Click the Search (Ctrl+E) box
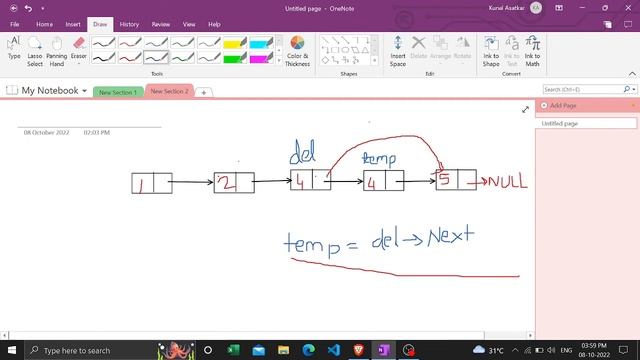The height and width of the screenshot is (360, 640). [582, 89]
